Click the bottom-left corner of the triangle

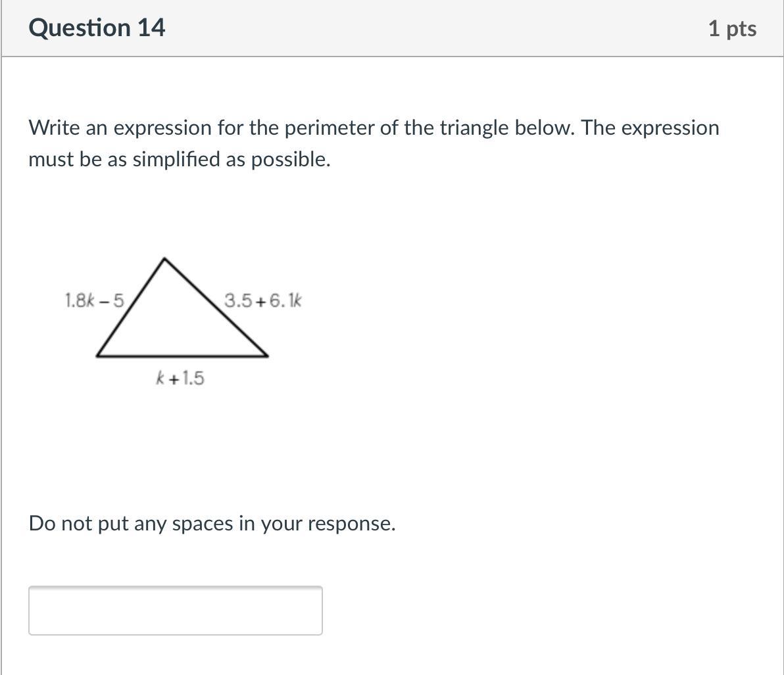(x=97, y=356)
